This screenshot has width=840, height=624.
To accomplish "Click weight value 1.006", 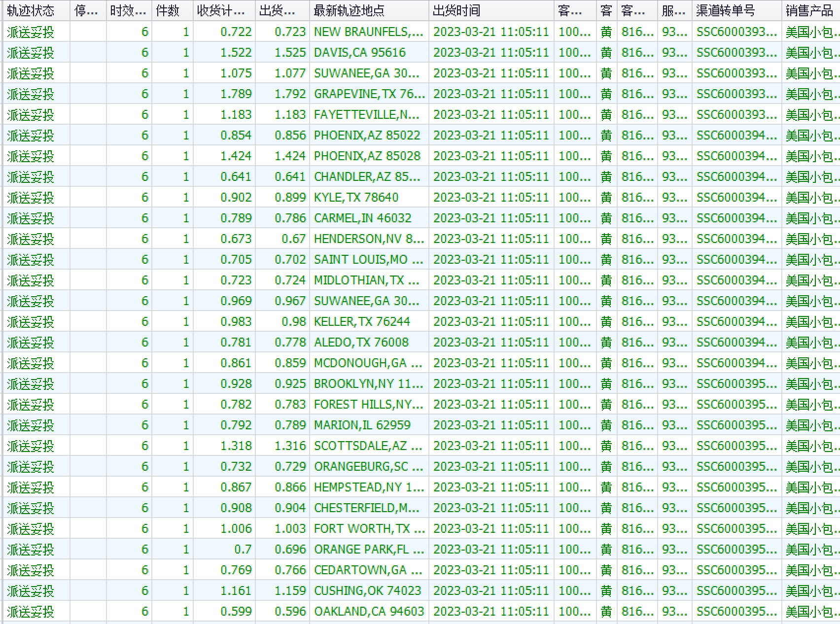I will click(x=236, y=529).
